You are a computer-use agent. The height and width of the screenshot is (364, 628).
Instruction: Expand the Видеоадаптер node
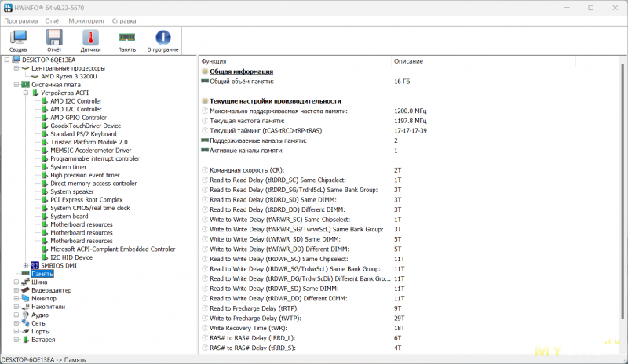pyautogui.click(x=16, y=290)
